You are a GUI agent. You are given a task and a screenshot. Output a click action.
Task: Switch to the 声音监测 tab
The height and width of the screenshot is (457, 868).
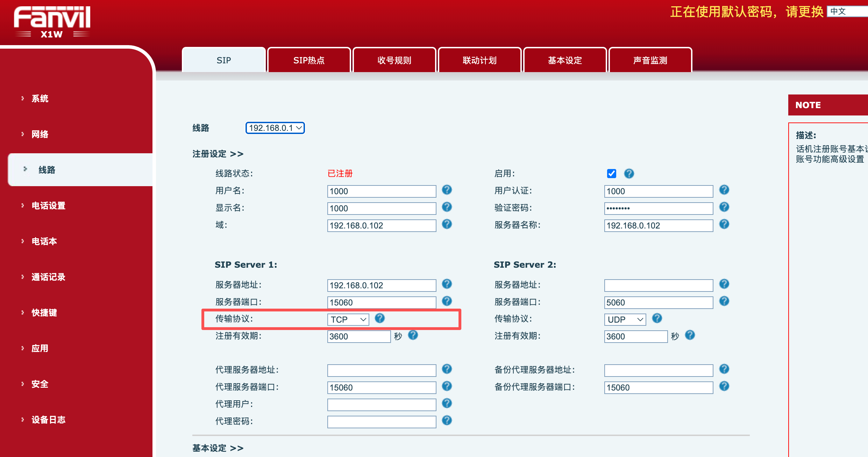(650, 60)
